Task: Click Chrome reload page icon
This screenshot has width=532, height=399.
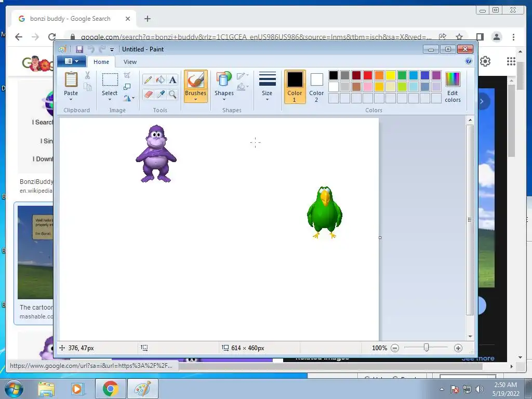Action: 52,37
